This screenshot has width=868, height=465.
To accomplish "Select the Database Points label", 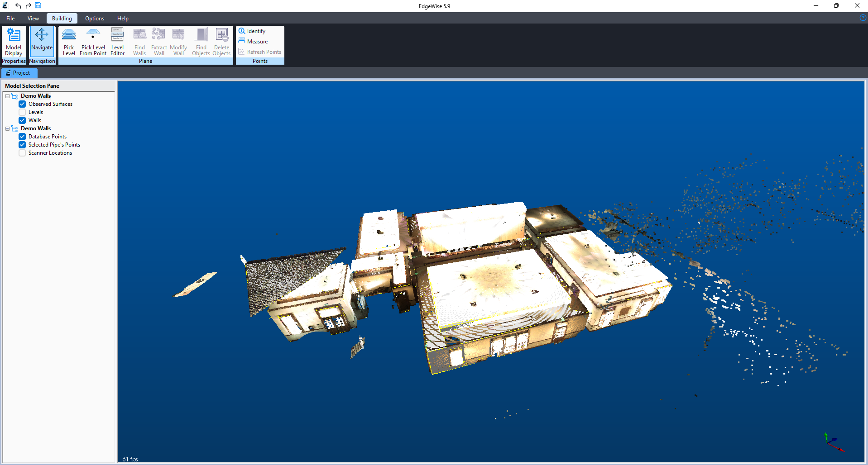I will (x=48, y=137).
